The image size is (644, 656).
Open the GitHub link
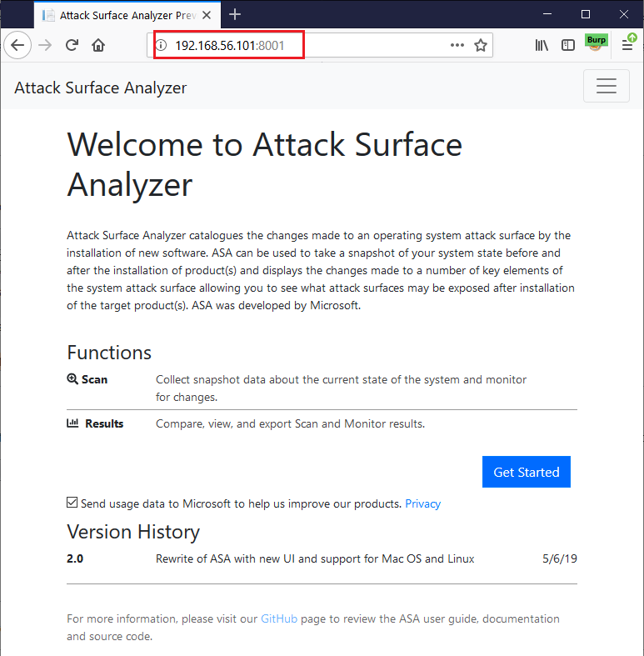pos(279,618)
